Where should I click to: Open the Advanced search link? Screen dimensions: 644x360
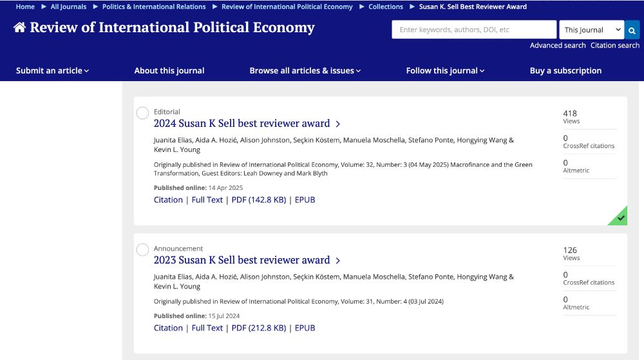click(x=558, y=46)
